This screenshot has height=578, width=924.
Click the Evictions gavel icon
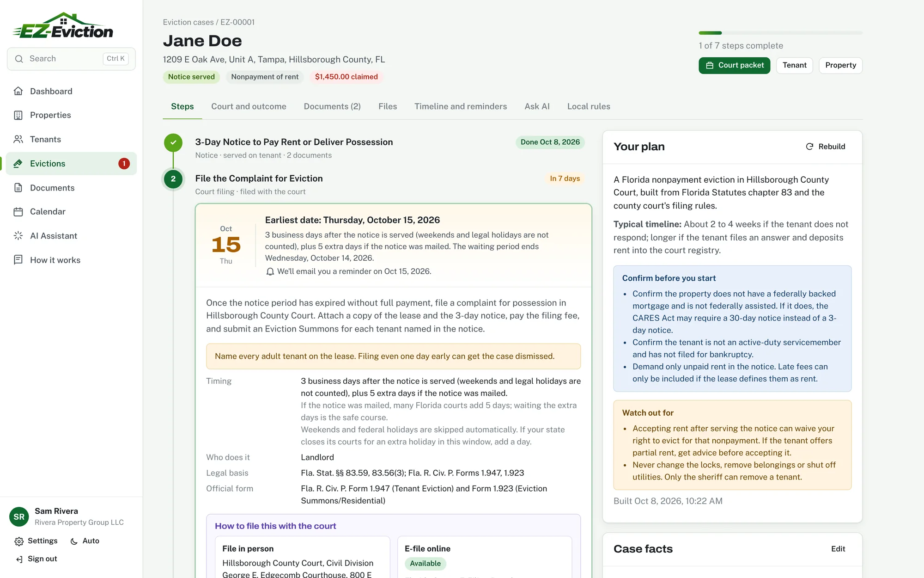[18, 163]
